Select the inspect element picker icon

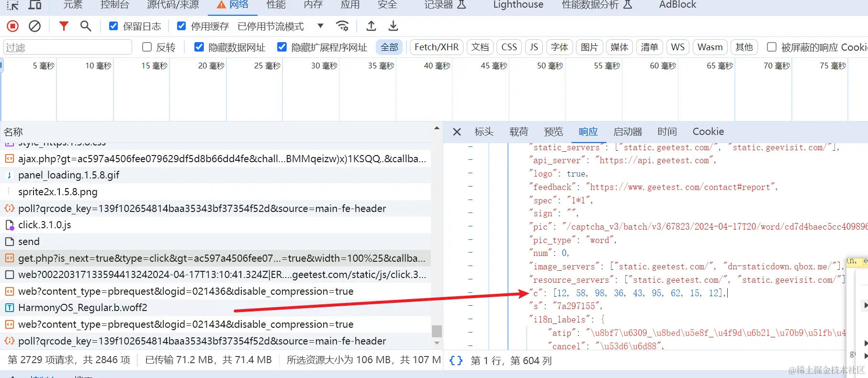[x=13, y=5]
